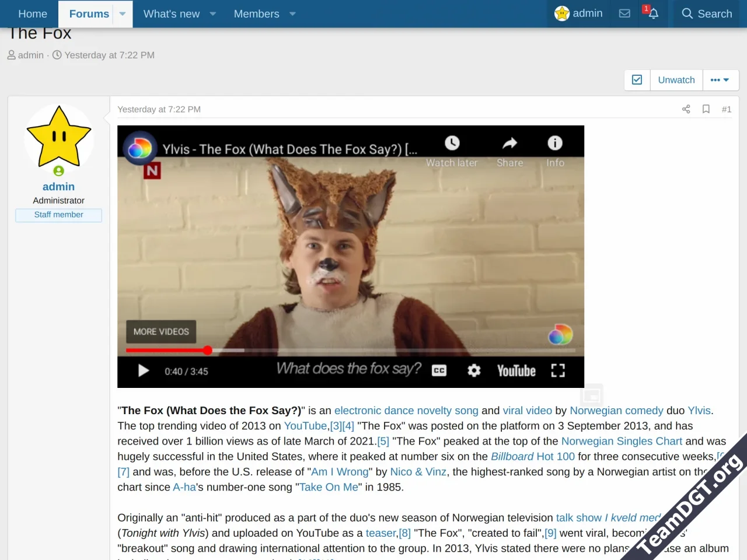
Task: Toggle closed captions on the video
Action: click(439, 370)
